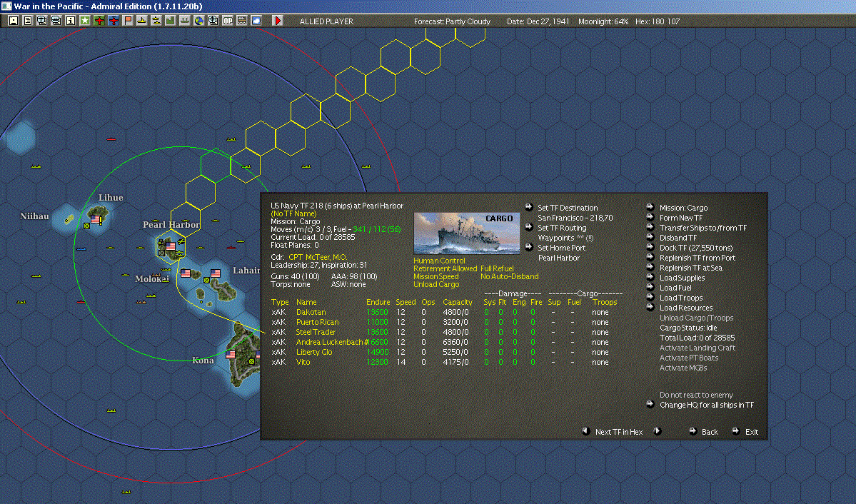Image resolution: width=856 pixels, height=504 pixels.
Task: Click the two yellow ships toolbar icon
Action: coord(156,21)
